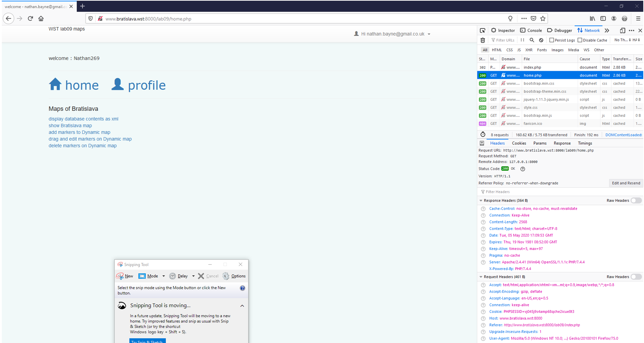
Task: Open the request blocking icon
Action: (x=541, y=40)
